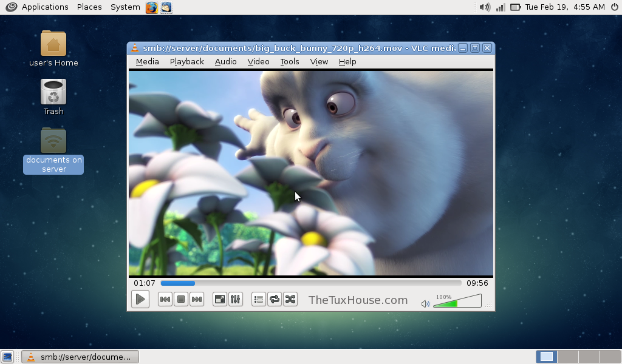Adjust the VLC volume slider

(x=457, y=301)
